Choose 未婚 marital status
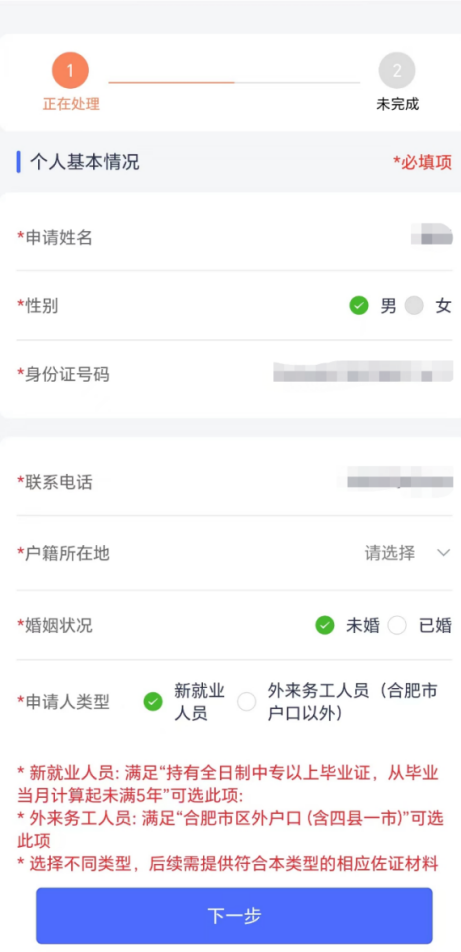This screenshot has width=461, height=952. tap(325, 625)
